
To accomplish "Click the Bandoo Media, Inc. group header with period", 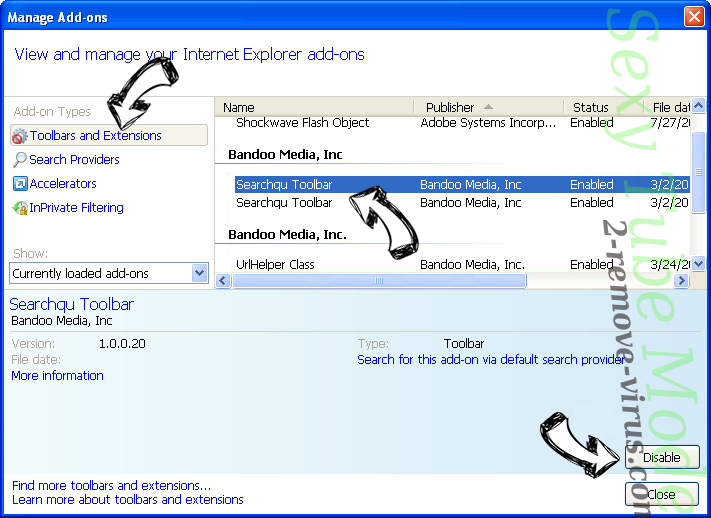I will 287,235.
